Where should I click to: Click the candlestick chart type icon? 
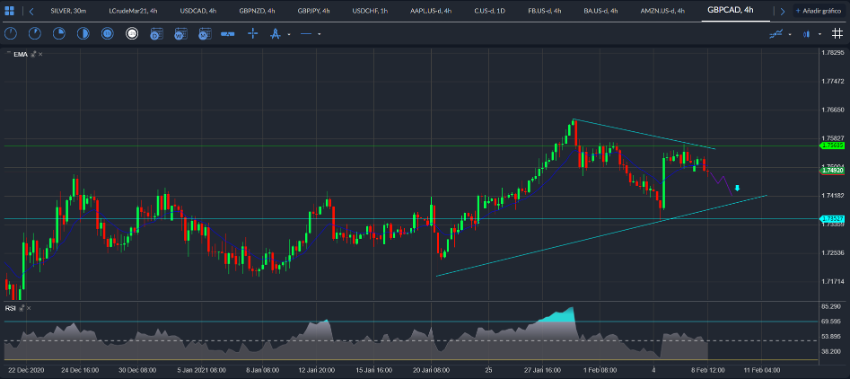click(807, 34)
